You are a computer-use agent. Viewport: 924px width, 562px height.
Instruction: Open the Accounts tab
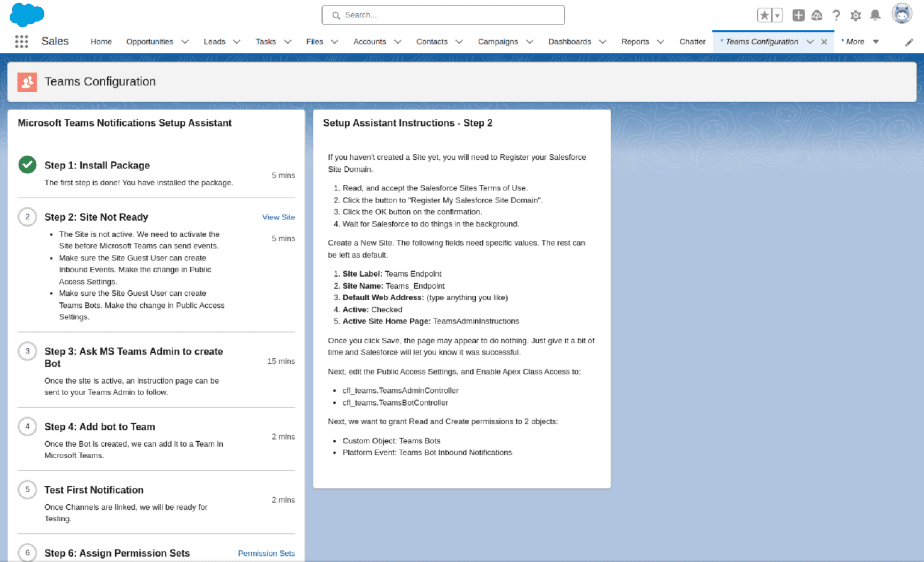(369, 41)
